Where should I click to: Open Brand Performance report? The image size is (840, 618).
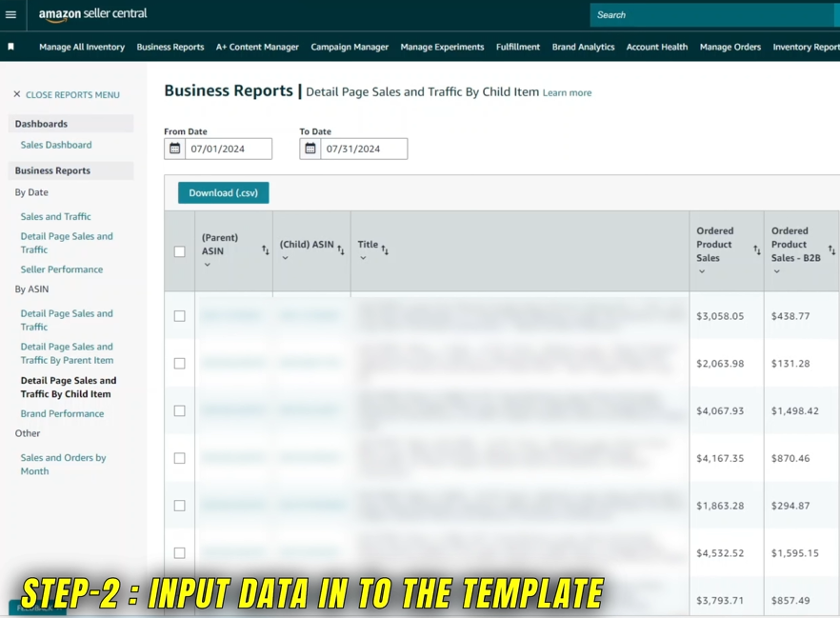pos(62,413)
